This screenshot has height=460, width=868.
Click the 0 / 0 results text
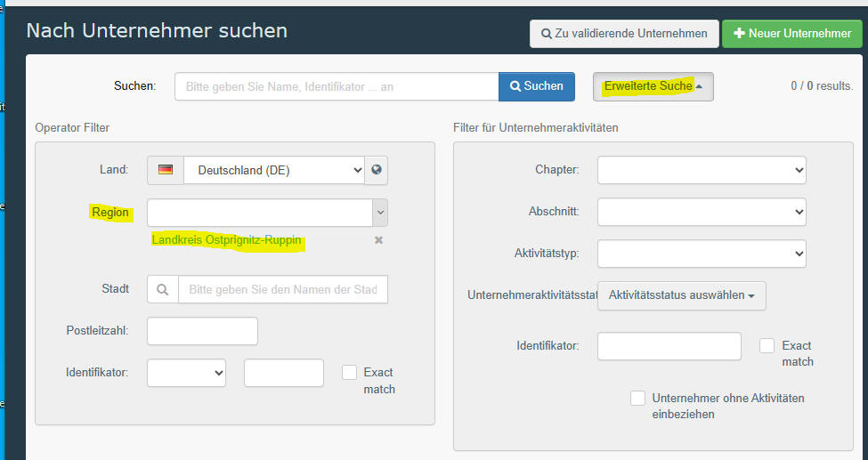(x=822, y=86)
